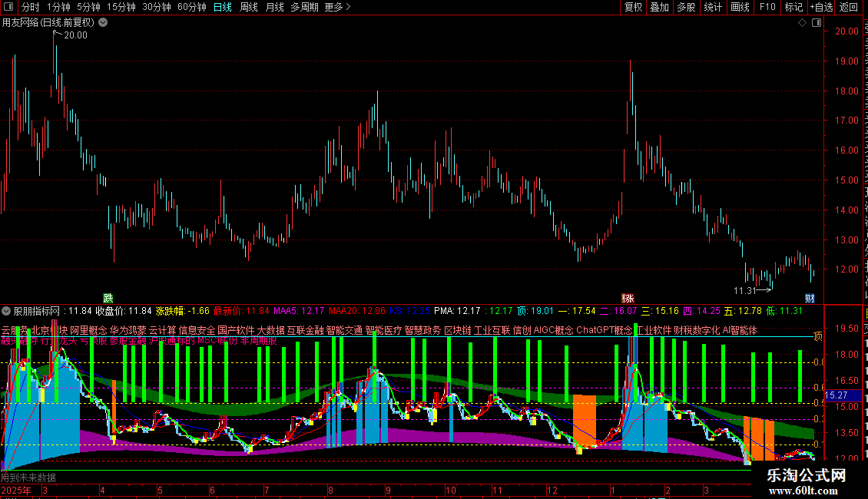The image size is (868, 499).
Task: Switch to the 分时 tab
Action: (31, 7)
